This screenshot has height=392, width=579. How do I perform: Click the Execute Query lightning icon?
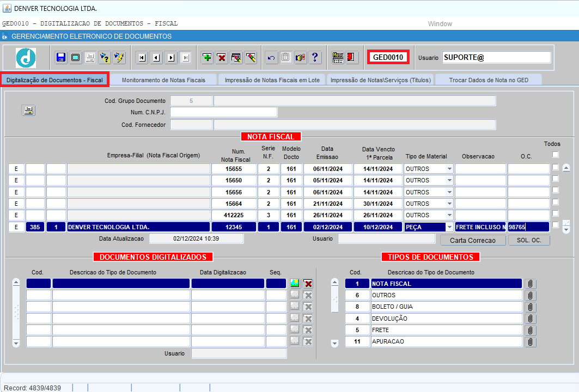pos(119,58)
